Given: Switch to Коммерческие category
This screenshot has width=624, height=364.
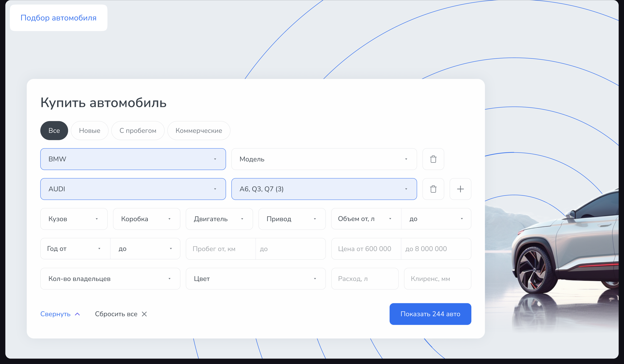Looking at the screenshot, I should coord(199,131).
